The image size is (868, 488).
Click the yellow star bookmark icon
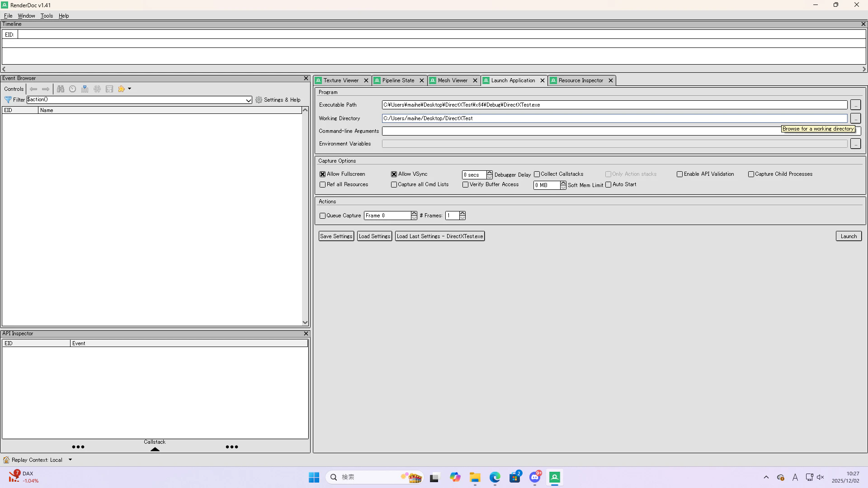pyautogui.click(x=121, y=89)
